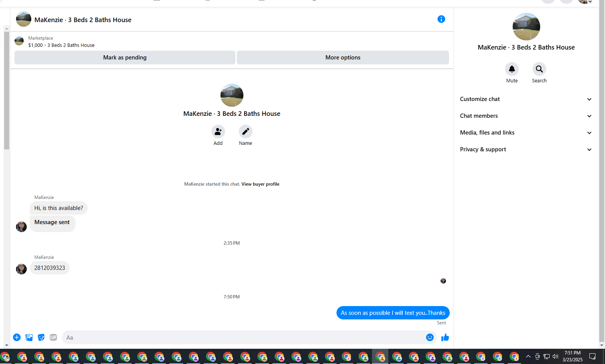Select the 'Hi, is this available?' message

point(59,208)
